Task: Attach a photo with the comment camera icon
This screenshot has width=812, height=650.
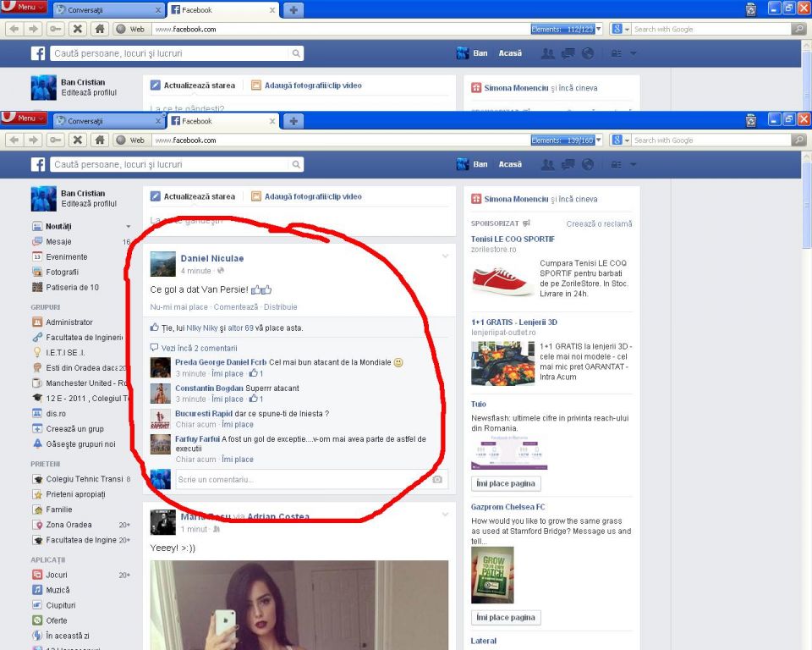Action: point(437,480)
